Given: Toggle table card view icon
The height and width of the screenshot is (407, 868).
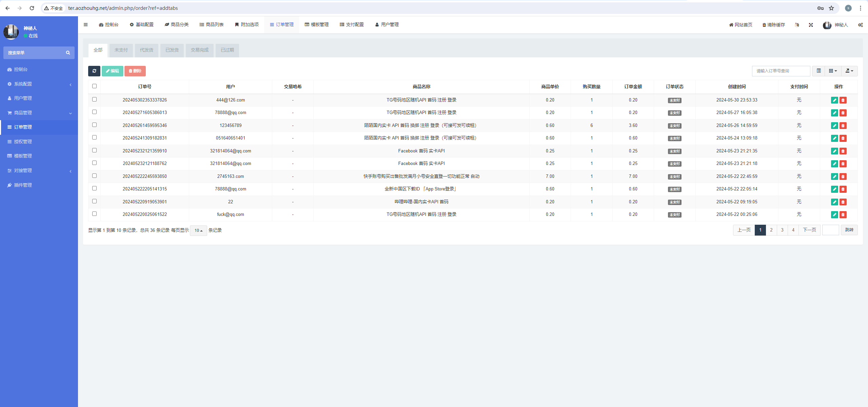Looking at the screenshot, I should 818,71.
